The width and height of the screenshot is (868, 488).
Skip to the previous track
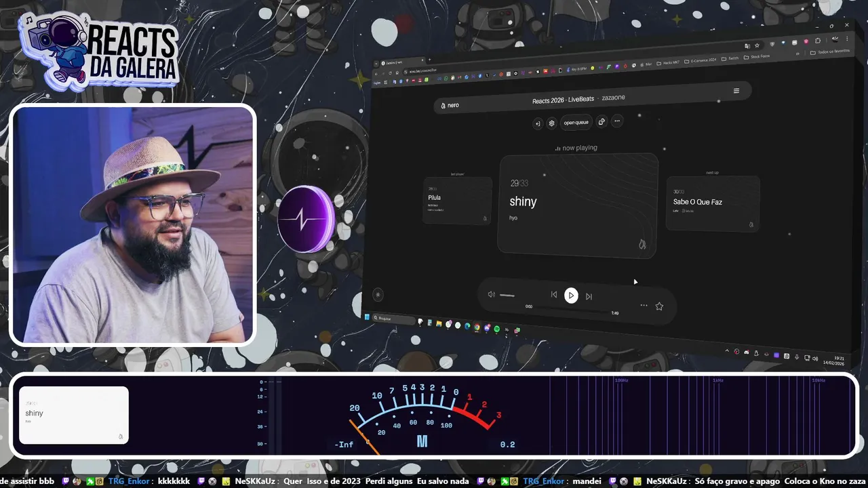tap(554, 294)
